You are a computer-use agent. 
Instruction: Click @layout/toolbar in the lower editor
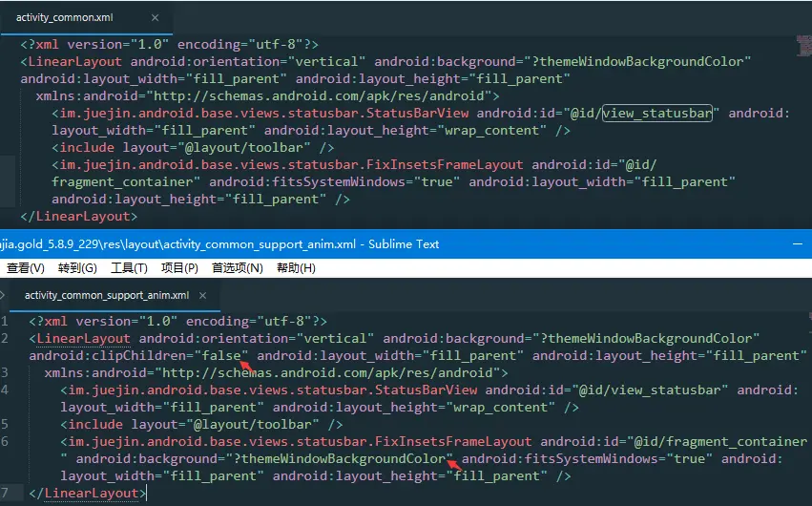pyautogui.click(x=253, y=424)
